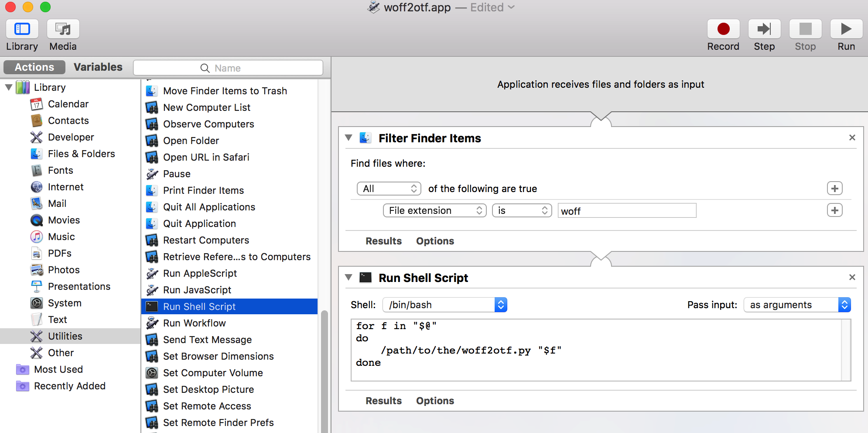Show Options for Run Shell Script
868x433 pixels.
435,401
